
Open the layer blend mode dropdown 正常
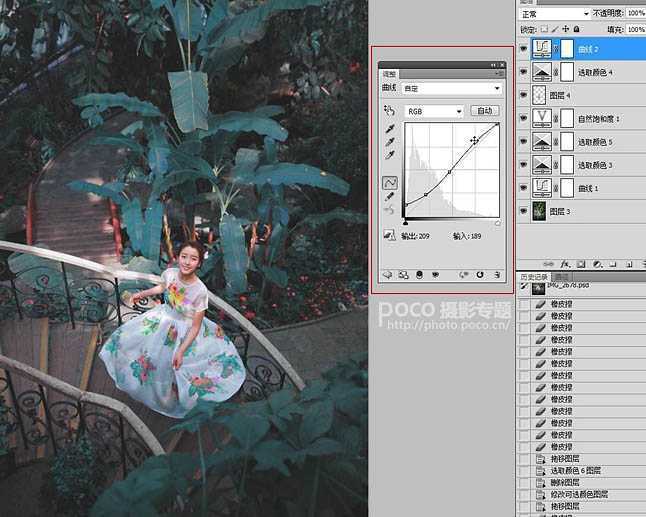(x=554, y=14)
